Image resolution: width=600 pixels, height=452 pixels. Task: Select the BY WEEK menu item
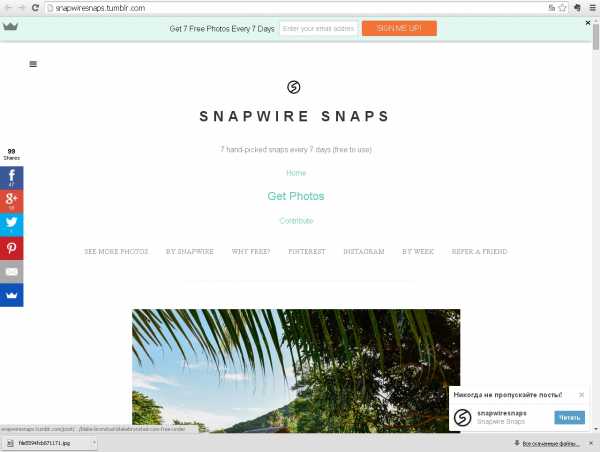pyautogui.click(x=418, y=251)
